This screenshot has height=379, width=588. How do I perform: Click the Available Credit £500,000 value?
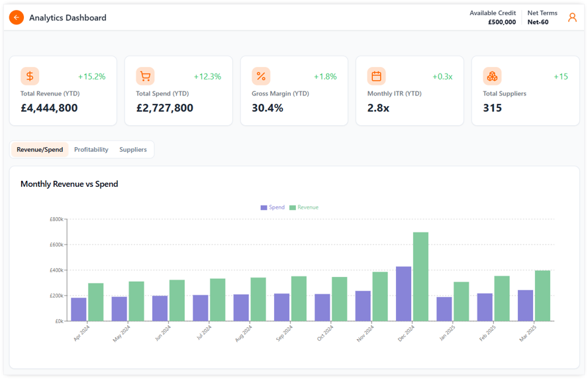502,22
